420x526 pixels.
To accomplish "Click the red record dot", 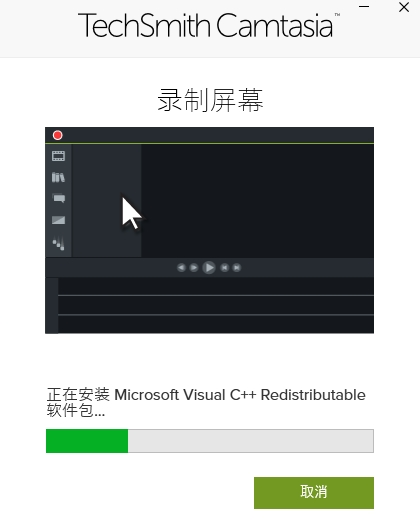I will (57, 135).
